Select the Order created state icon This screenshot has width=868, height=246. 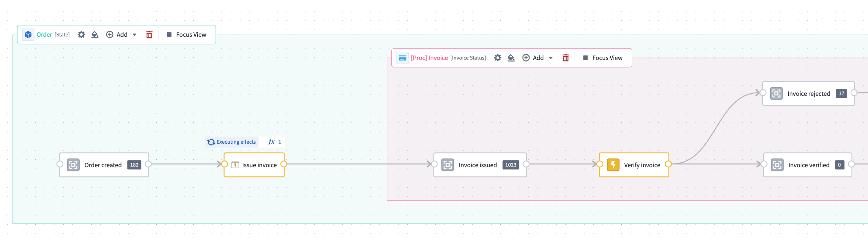coord(73,165)
